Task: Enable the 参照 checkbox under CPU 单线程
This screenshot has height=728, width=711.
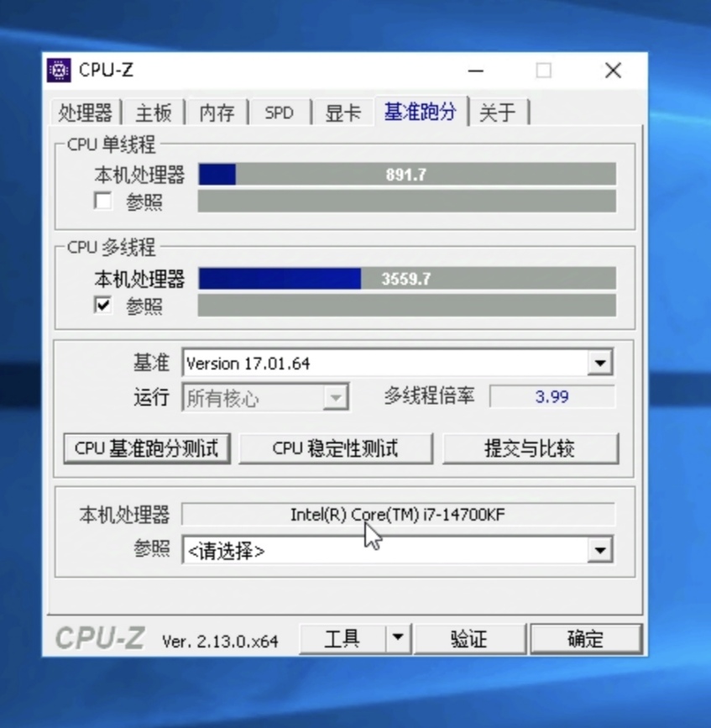Action: point(102,202)
